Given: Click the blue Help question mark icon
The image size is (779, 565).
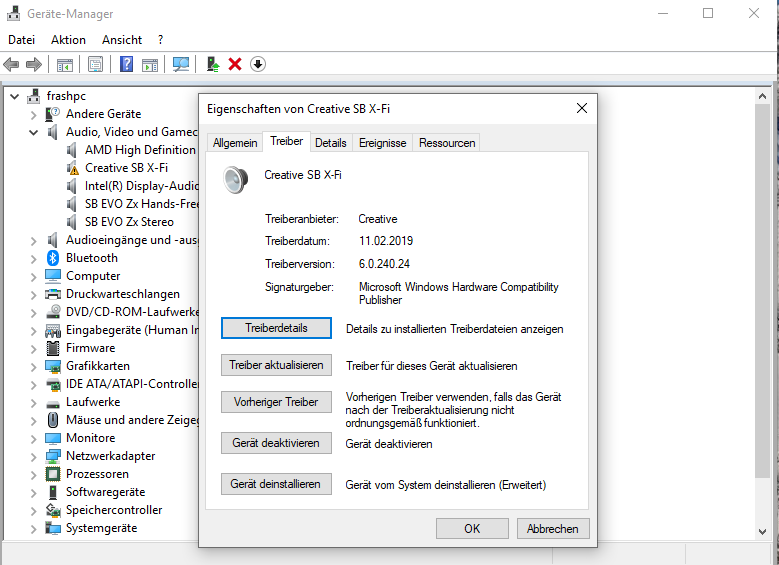Looking at the screenshot, I should click(127, 64).
